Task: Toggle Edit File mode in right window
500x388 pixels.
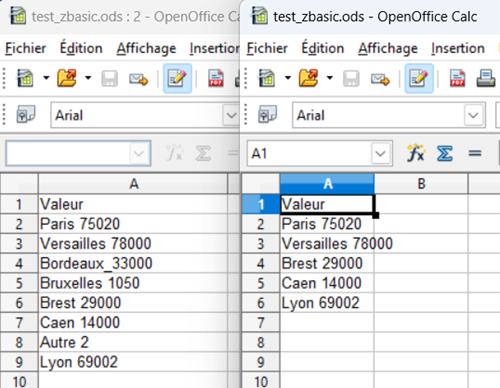Action: (419, 78)
